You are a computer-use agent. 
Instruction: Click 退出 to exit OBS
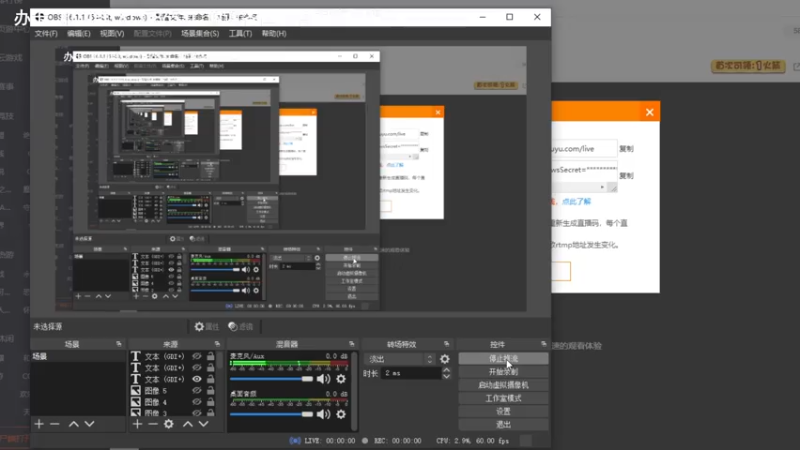coord(504,424)
